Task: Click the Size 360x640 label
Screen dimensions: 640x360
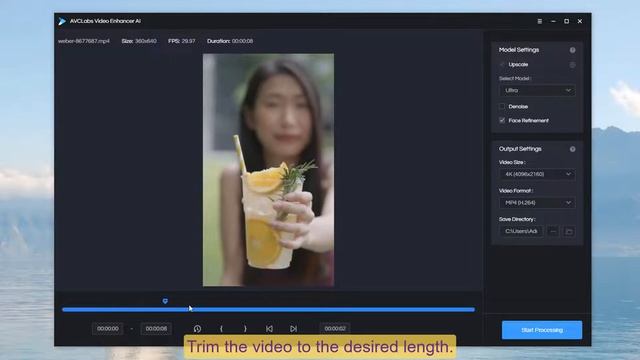Action: (x=139, y=41)
